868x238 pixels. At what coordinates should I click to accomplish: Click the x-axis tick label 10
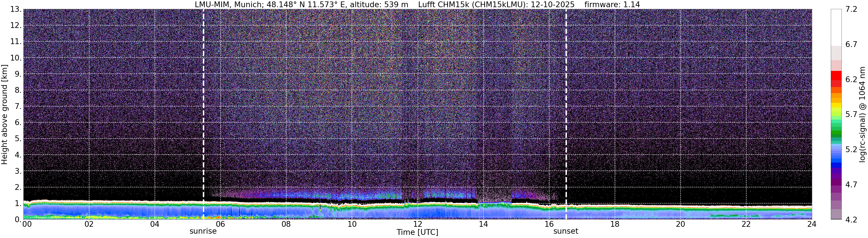(x=352, y=224)
